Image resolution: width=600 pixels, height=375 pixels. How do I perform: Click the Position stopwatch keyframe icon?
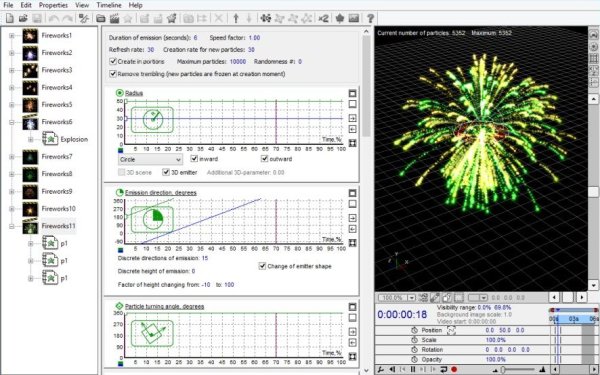(414, 330)
